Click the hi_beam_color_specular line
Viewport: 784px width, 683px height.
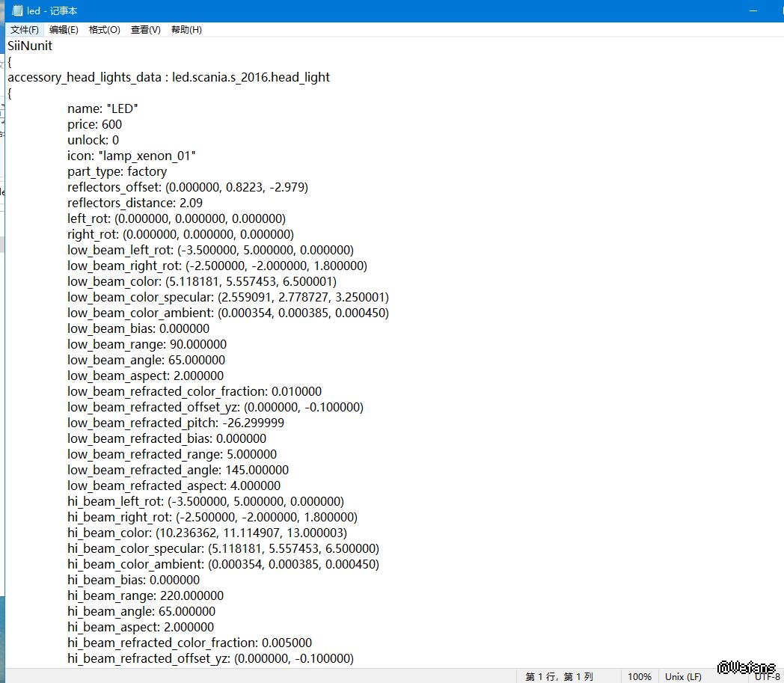223,549
